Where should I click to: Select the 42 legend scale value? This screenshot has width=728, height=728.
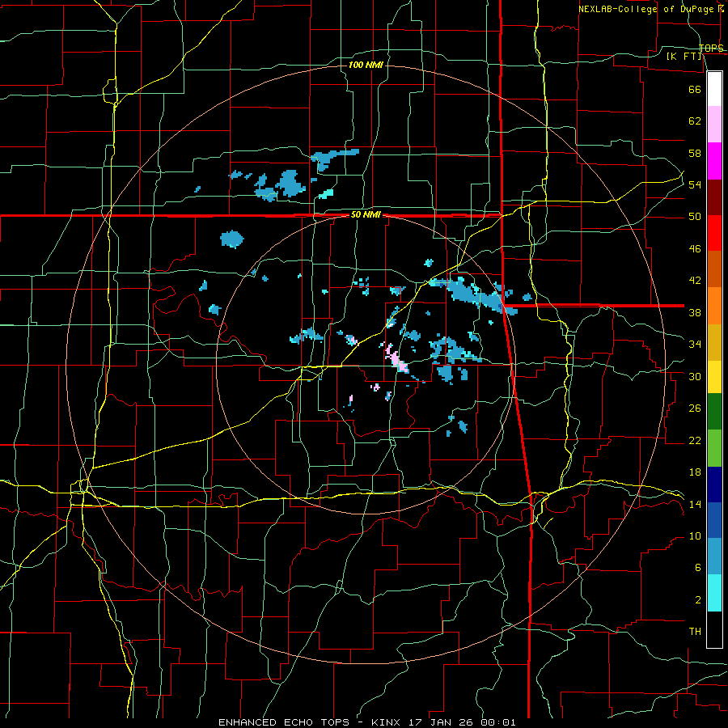tap(695, 281)
